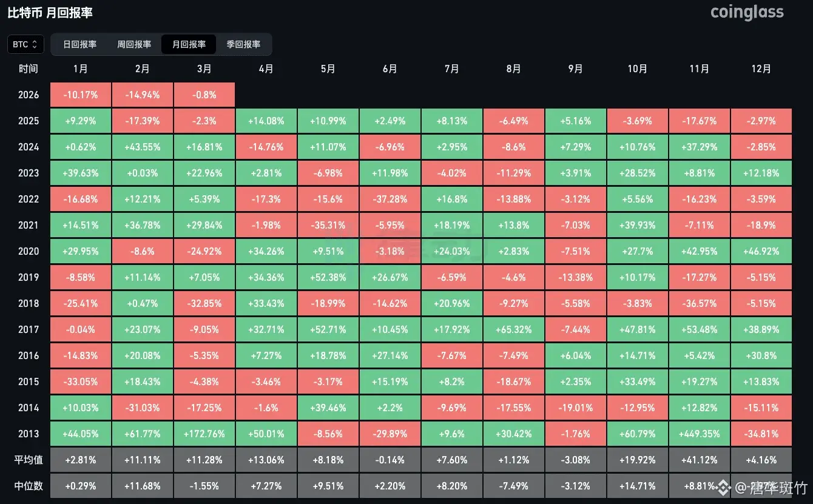Click the -24.92% cell in 2020
Image resolution: width=813 pixels, height=504 pixels.
(x=204, y=251)
